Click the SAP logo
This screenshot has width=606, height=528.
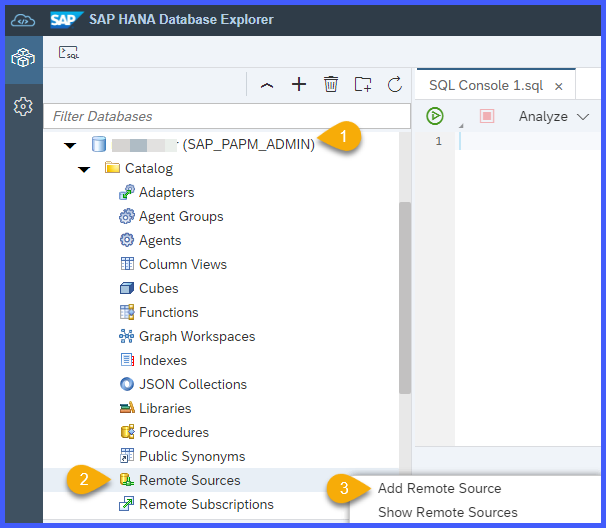pyautogui.click(x=66, y=20)
